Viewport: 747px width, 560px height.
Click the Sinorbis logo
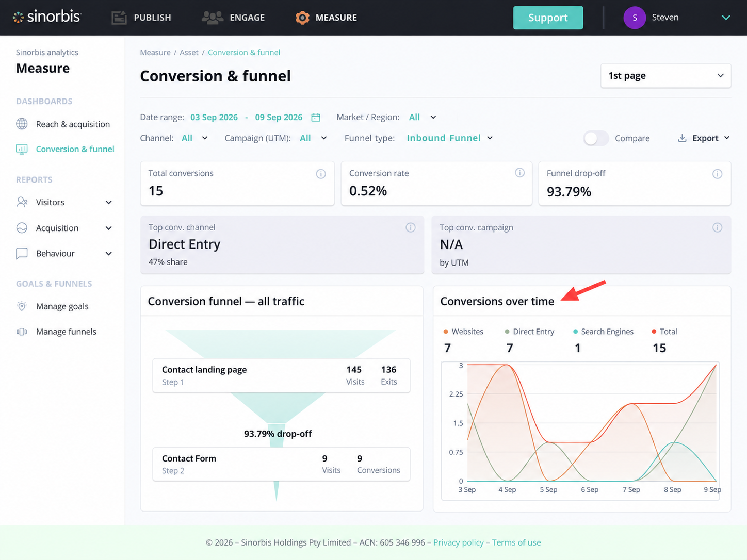coord(47,17)
